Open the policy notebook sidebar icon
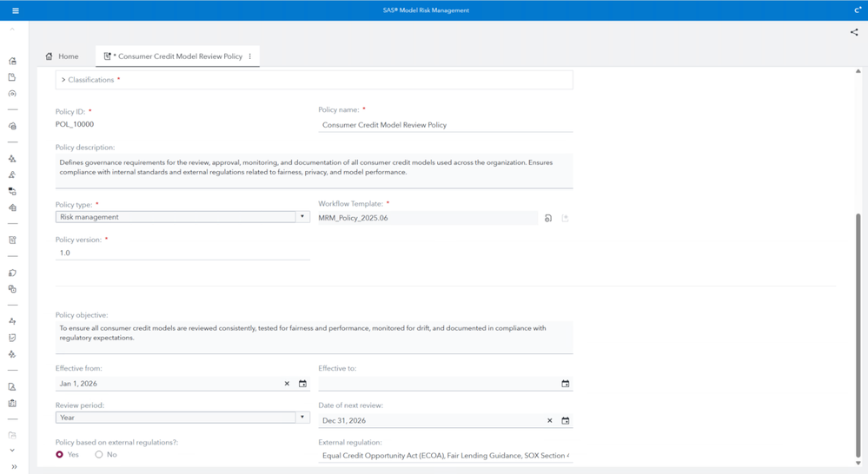 [12, 240]
